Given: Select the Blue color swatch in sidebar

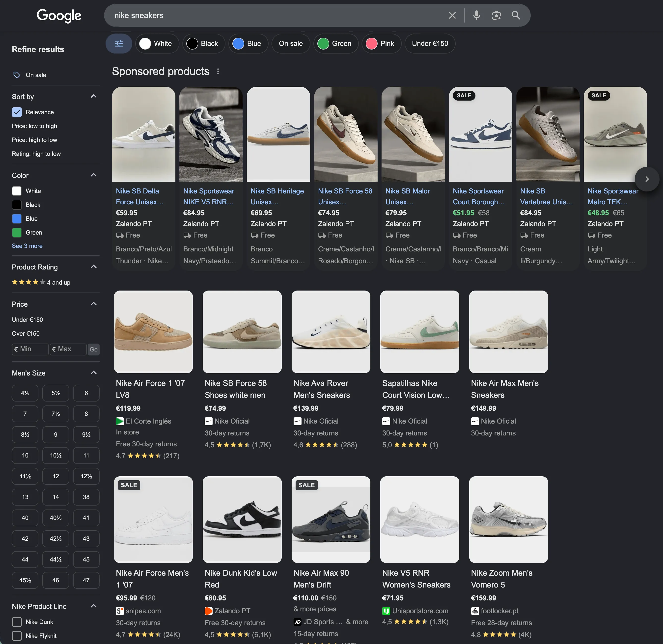Looking at the screenshot, I should tap(17, 218).
